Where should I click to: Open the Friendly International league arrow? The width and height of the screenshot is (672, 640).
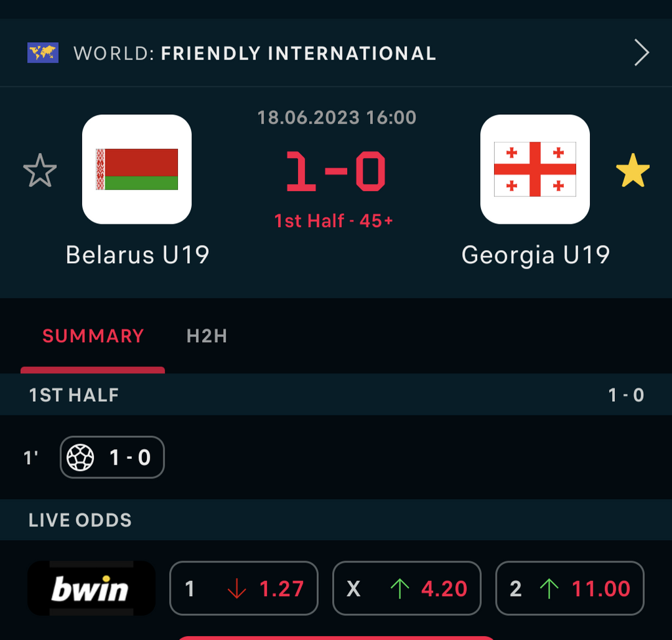click(641, 53)
